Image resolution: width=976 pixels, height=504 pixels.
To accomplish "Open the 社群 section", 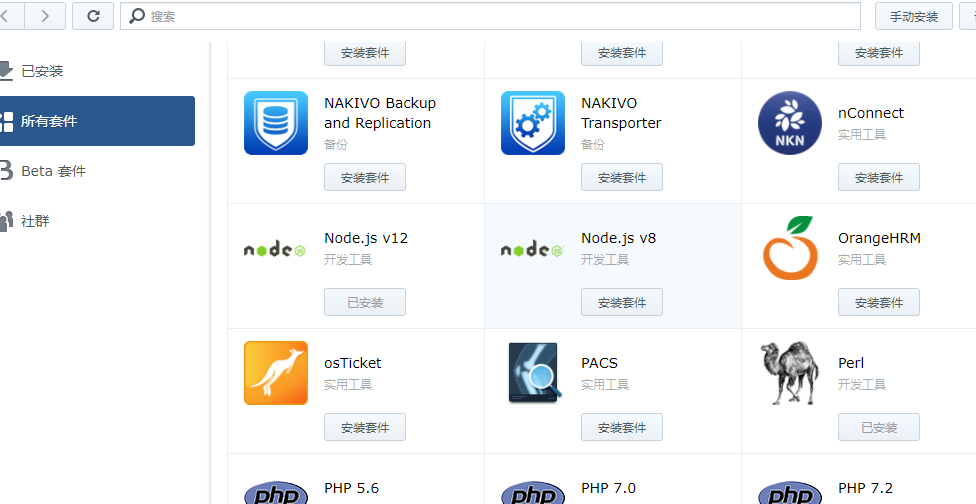I will (35, 221).
